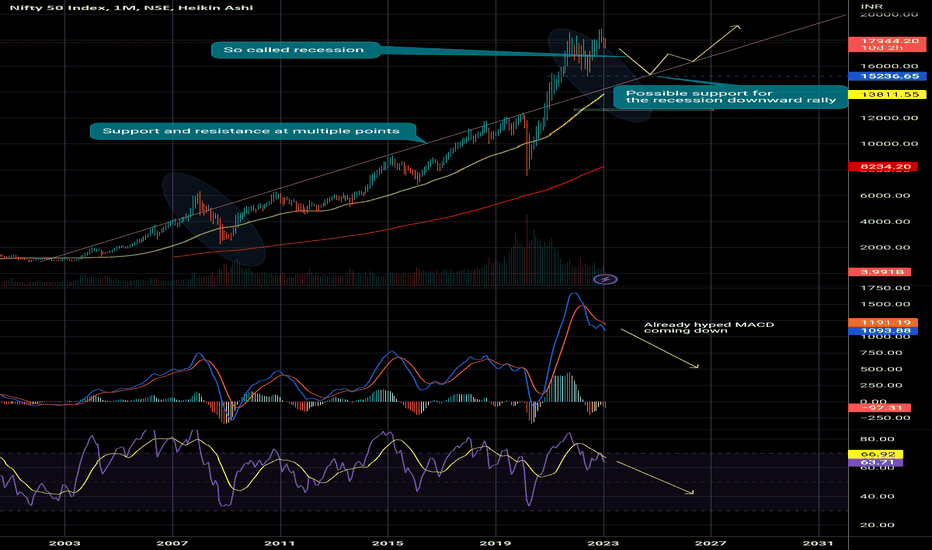Click 'Already hyped MACD coming down' note
The width and height of the screenshot is (932, 550).
(x=709, y=328)
